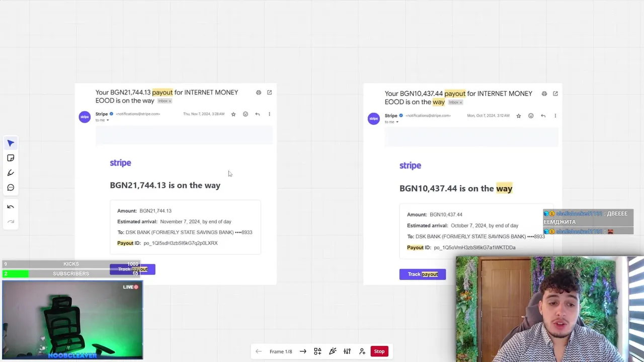Click DSK BANK account line in left email

[185, 232]
